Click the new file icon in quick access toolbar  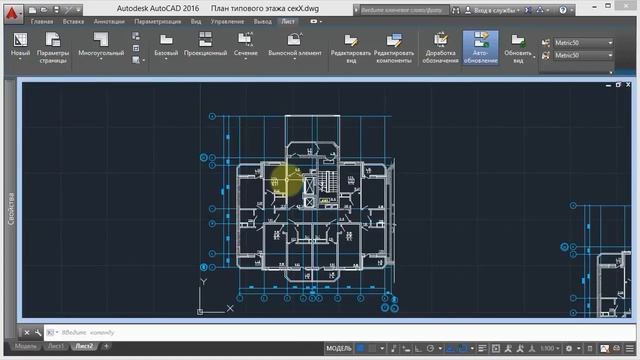click(x=33, y=10)
